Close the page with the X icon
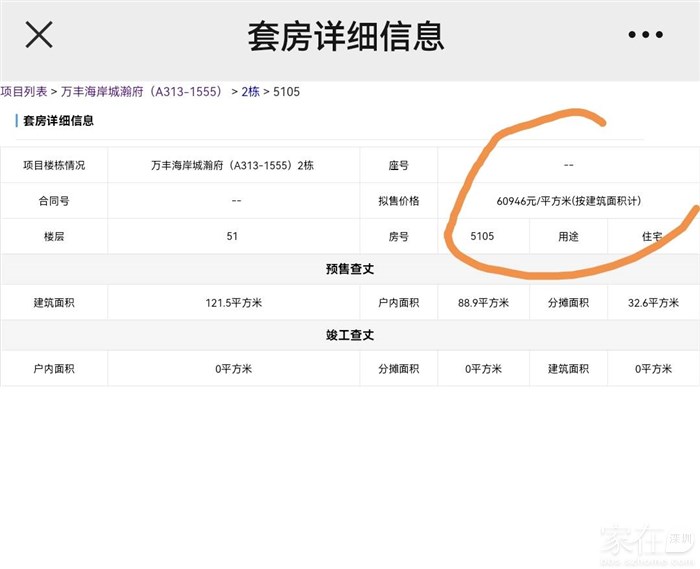This screenshot has width=700, height=569. pyautogui.click(x=39, y=36)
